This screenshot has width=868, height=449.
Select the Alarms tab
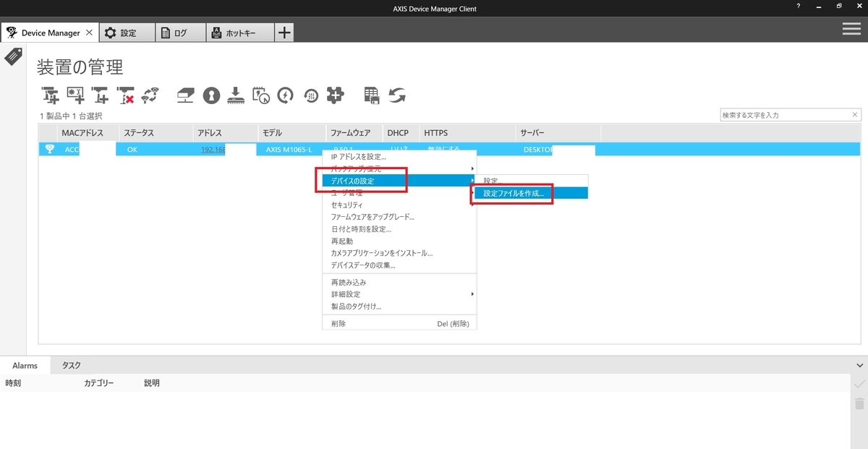(25, 366)
